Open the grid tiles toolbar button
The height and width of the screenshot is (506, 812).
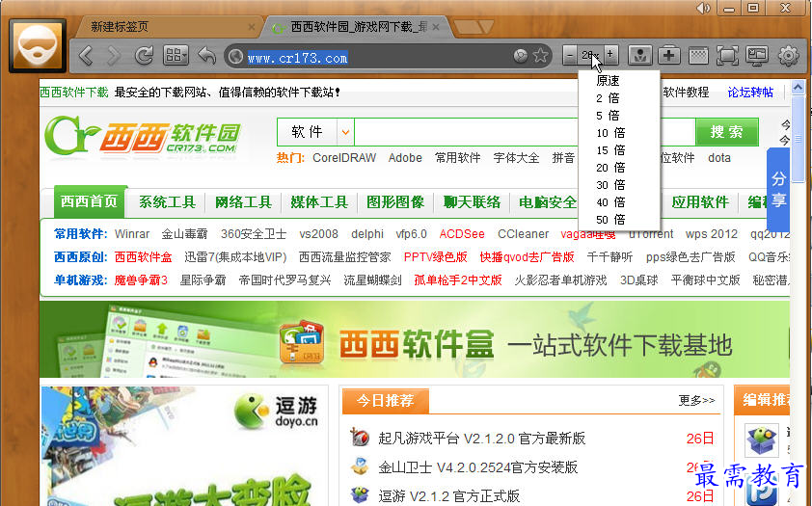coord(176,55)
